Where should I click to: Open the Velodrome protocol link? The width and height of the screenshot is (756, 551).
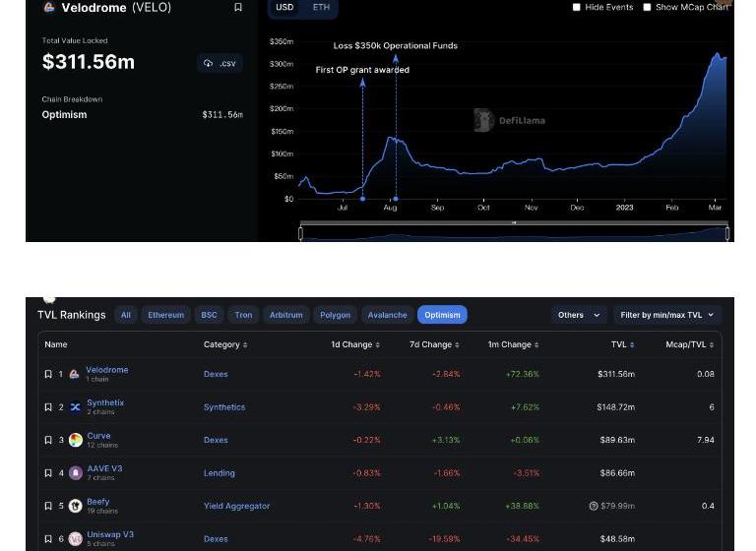click(106, 370)
